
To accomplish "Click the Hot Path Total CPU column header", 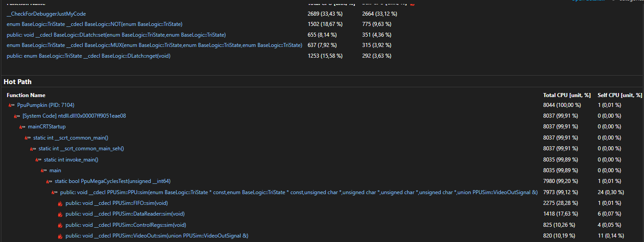I will pyautogui.click(x=567, y=95).
